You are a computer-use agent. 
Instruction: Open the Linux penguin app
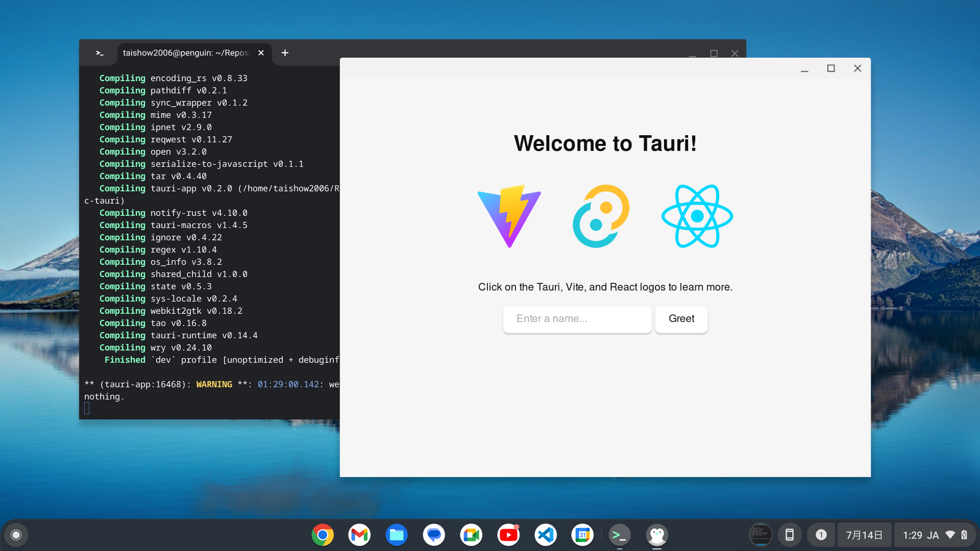pyautogui.click(x=657, y=535)
